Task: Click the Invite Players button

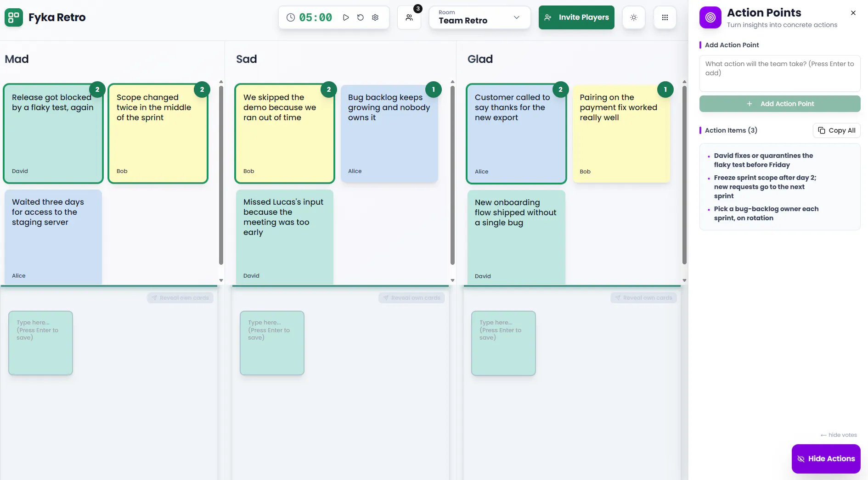Action: click(x=576, y=17)
